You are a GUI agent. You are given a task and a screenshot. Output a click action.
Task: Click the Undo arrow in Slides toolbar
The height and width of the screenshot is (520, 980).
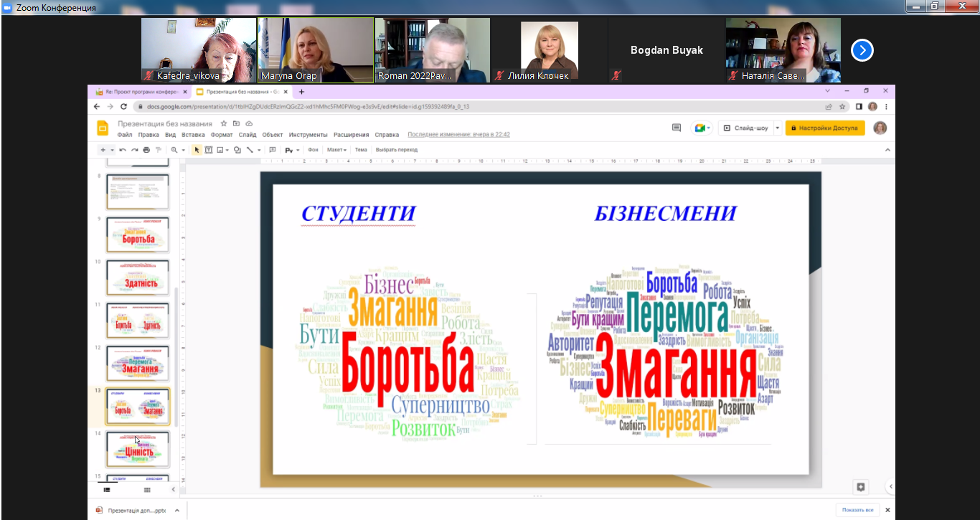[123, 150]
